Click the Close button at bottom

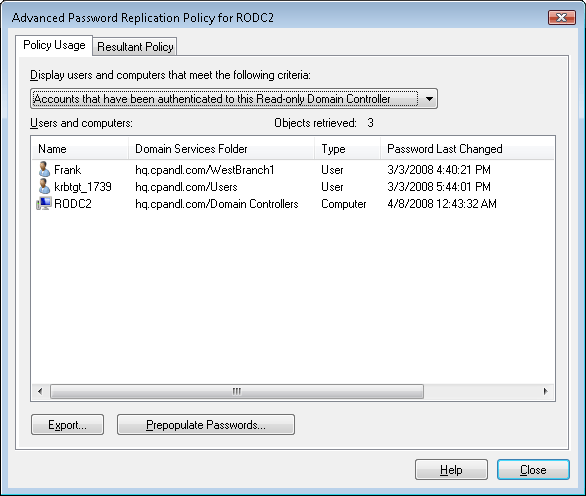coord(533,469)
